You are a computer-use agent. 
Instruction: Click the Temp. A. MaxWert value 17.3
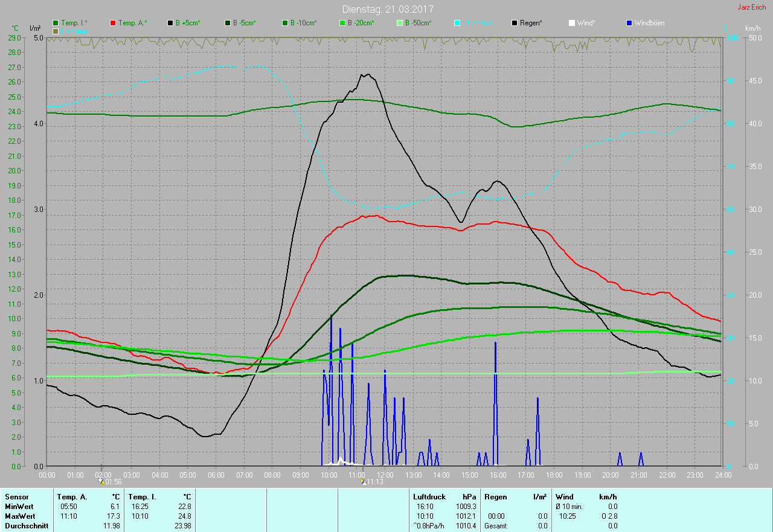click(x=114, y=516)
